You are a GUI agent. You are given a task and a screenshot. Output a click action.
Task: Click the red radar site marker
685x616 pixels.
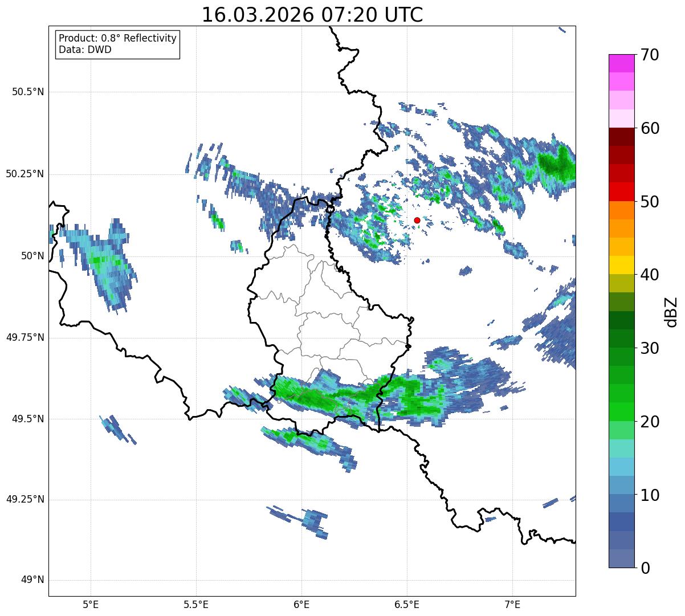(x=417, y=220)
